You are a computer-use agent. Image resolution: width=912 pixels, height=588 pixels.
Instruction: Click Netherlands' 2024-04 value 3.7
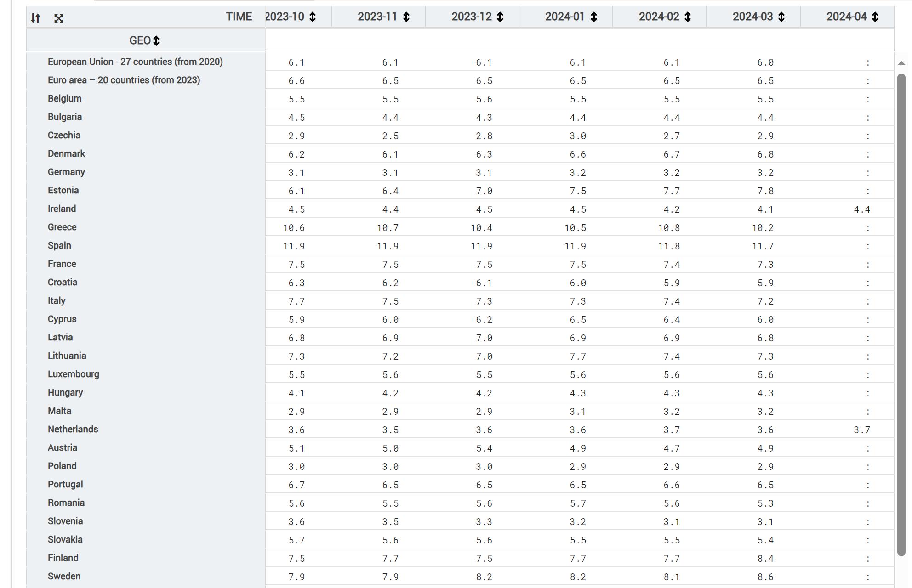pyautogui.click(x=861, y=430)
